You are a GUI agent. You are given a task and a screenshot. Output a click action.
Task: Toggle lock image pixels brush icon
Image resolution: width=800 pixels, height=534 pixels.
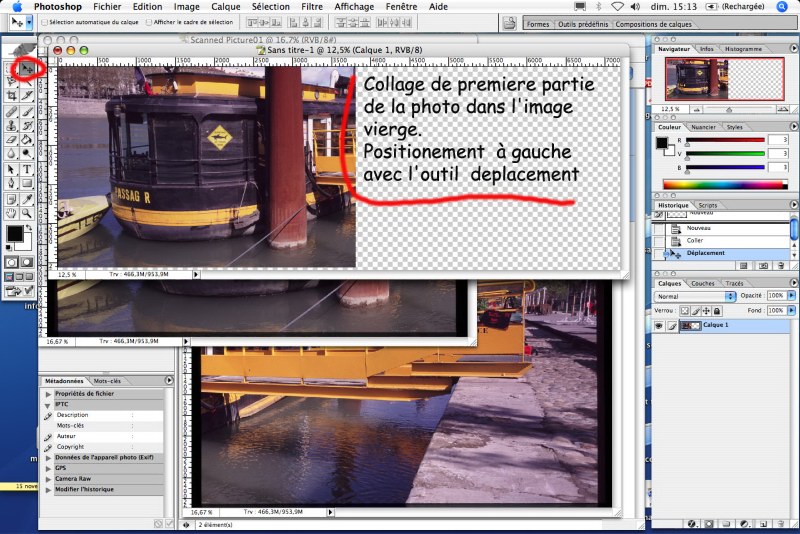695,311
